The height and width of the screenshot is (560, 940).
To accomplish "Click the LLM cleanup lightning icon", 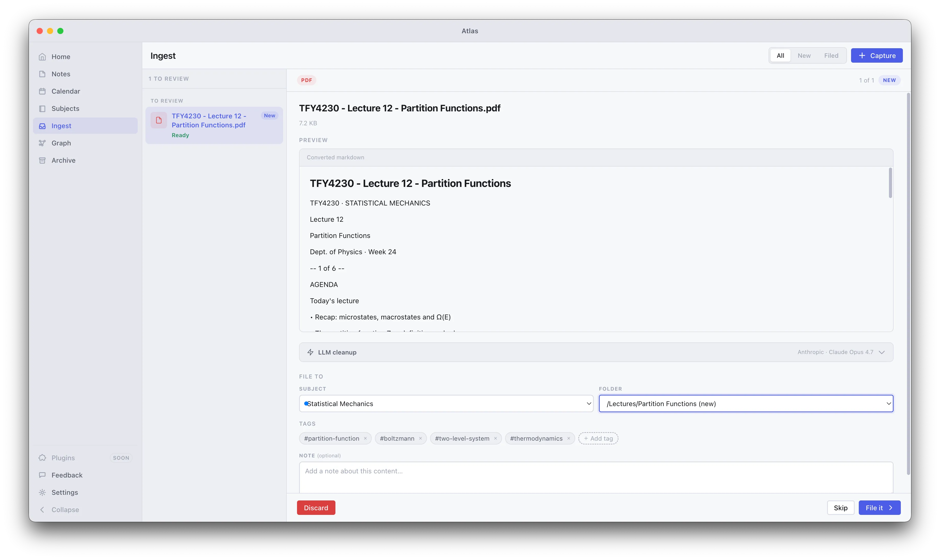I will pos(310,352).
